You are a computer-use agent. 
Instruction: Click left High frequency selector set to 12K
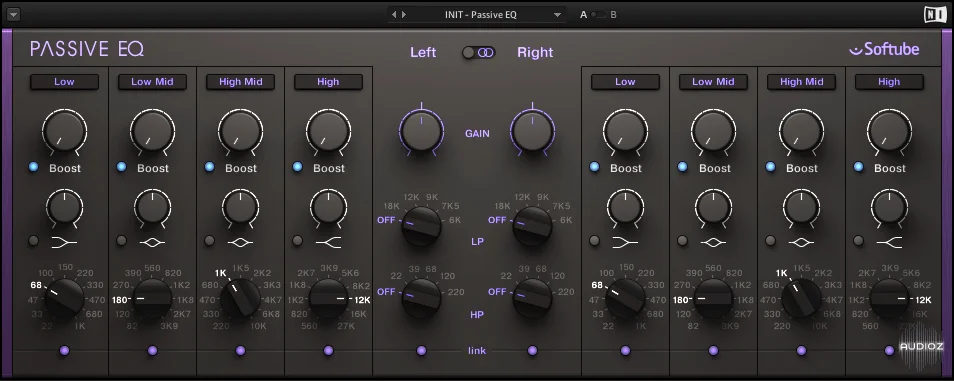point(328,299)
